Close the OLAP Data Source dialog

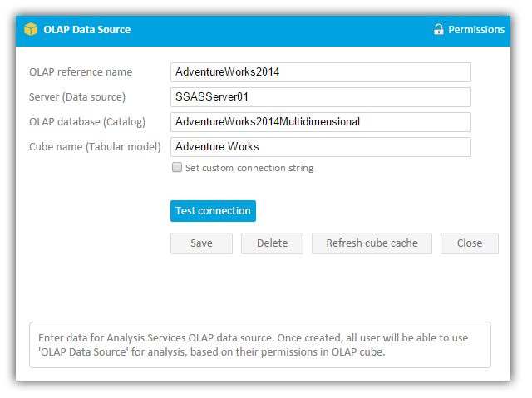[470, 243]
